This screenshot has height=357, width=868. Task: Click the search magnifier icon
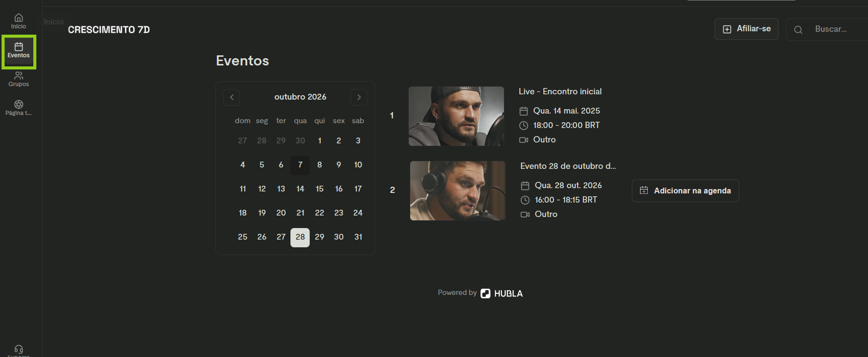pyautogui.click(x=798, y=30)
